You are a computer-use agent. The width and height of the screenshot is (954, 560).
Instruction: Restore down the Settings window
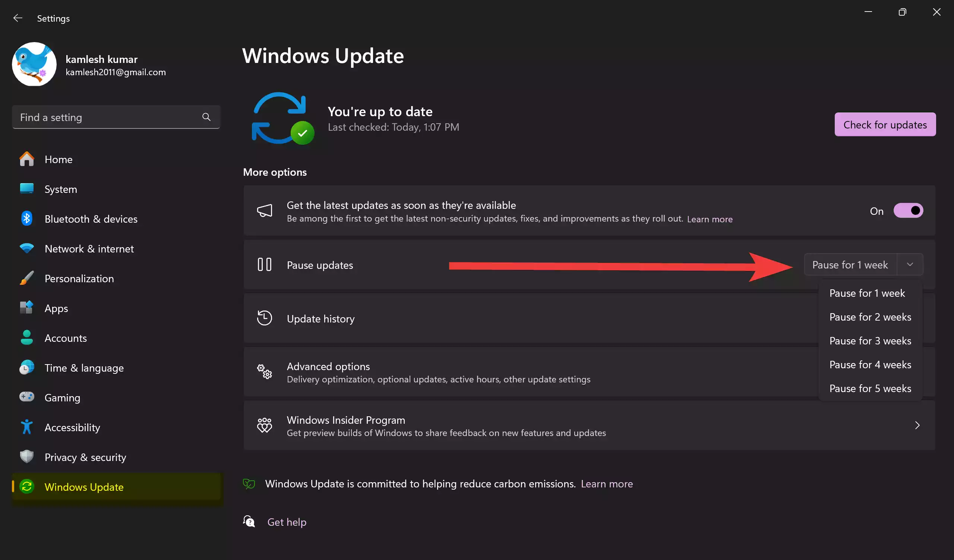(902, 12)
